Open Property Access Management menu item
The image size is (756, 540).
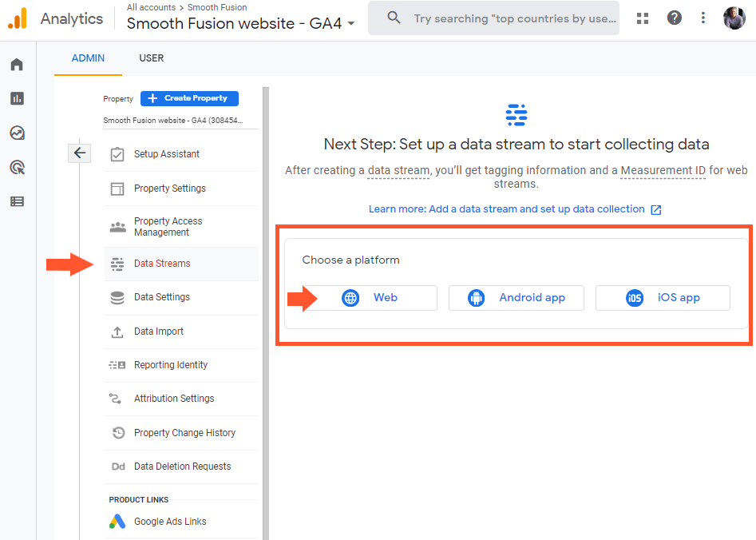pyautogui.click(x=181, y=226)
